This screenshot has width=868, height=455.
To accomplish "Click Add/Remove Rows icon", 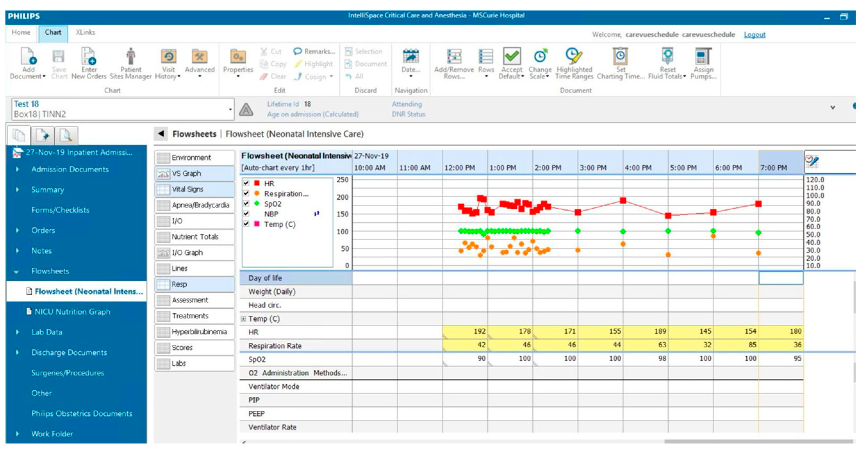I will coord(454,56).
